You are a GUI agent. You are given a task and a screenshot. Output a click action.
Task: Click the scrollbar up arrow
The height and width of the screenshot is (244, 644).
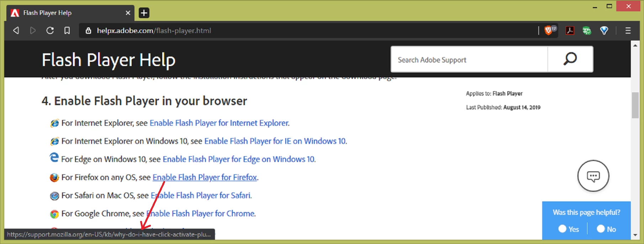[x=635, y=45]
